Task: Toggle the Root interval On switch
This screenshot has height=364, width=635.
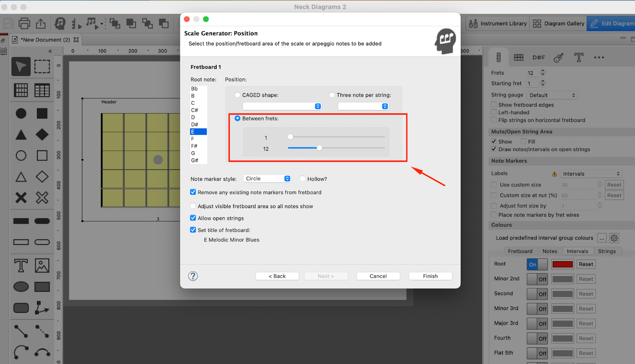Action: 537,264
